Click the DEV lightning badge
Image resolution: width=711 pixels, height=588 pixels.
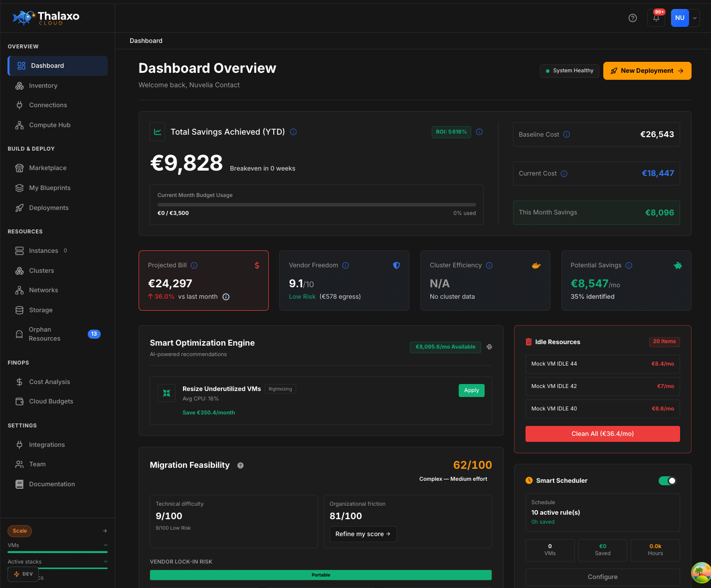pyautogui.click(x=23, y=574)
